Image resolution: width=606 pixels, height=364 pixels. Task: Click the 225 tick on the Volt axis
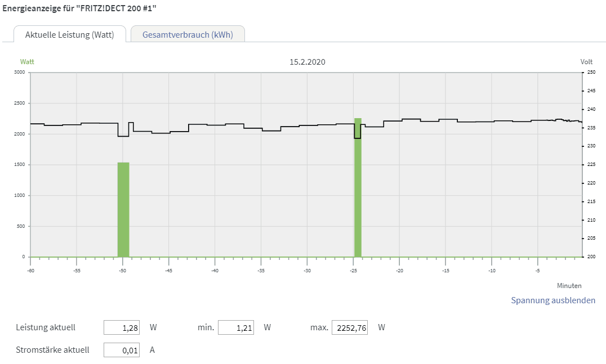[591, 165]
